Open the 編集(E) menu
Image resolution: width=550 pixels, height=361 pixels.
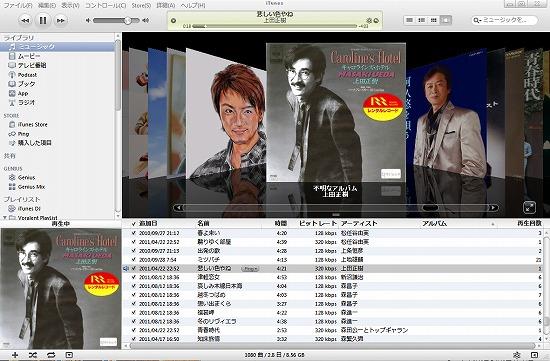47,5
